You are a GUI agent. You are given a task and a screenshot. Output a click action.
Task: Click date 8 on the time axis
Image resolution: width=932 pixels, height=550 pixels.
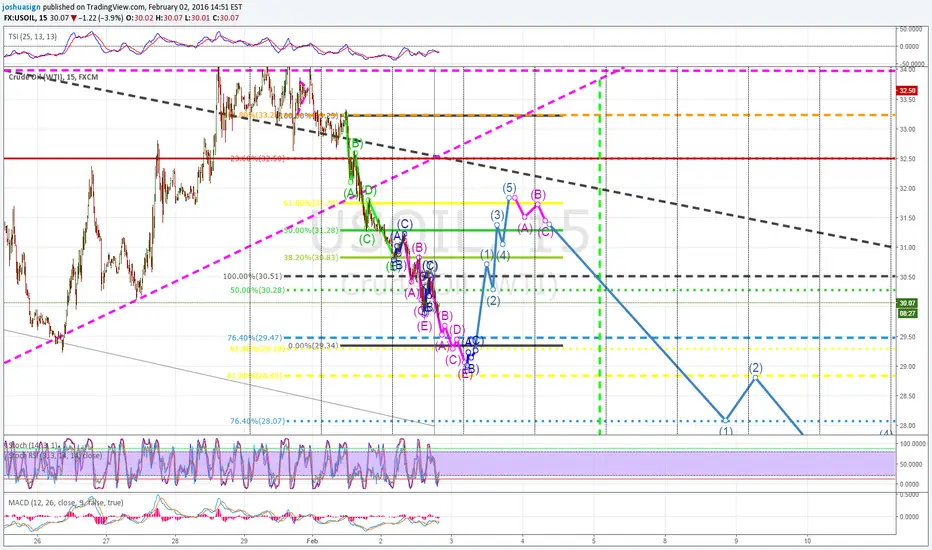(x=665, y=540)
